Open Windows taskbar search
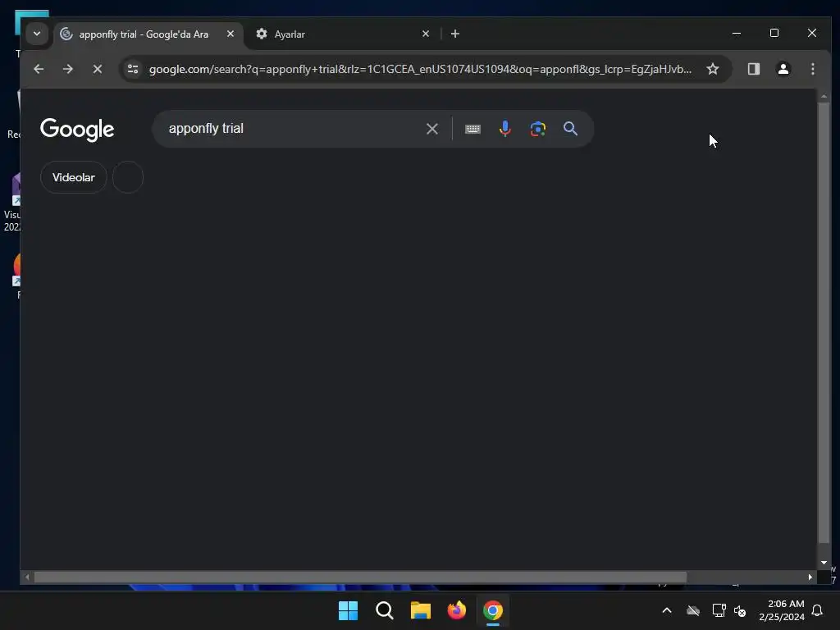 [x=384, y=610]
